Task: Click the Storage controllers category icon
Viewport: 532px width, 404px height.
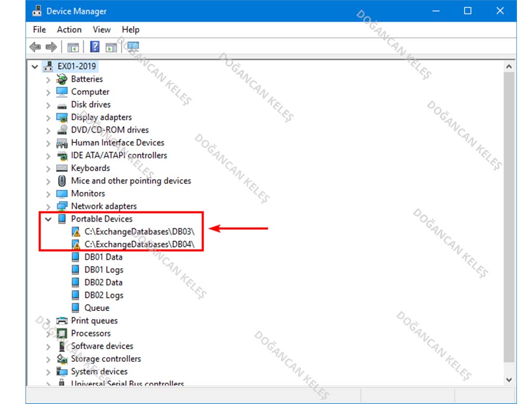Action: [62, 359]
